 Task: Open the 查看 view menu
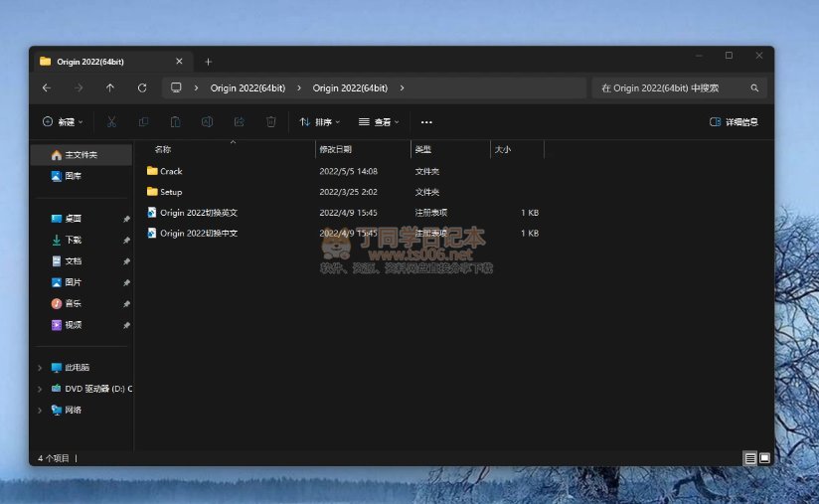[379, 122]
